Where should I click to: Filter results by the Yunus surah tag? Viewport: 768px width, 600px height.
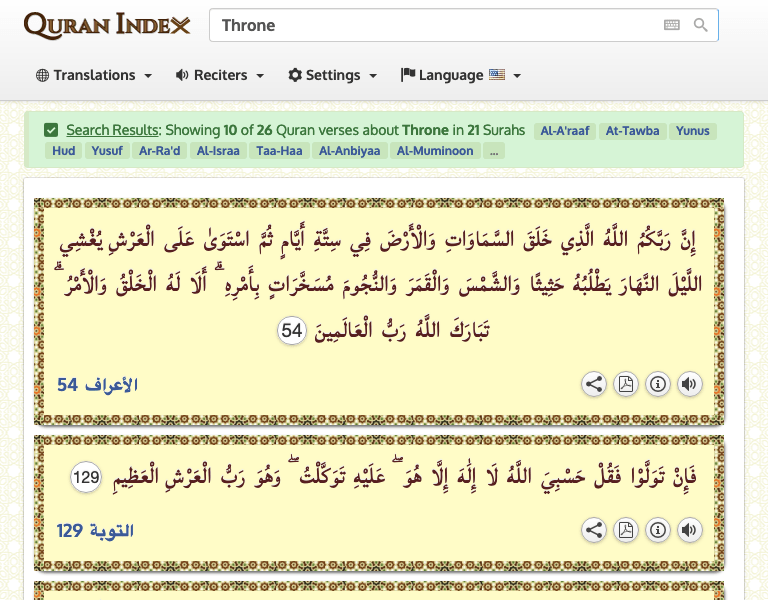click(692, 130)
